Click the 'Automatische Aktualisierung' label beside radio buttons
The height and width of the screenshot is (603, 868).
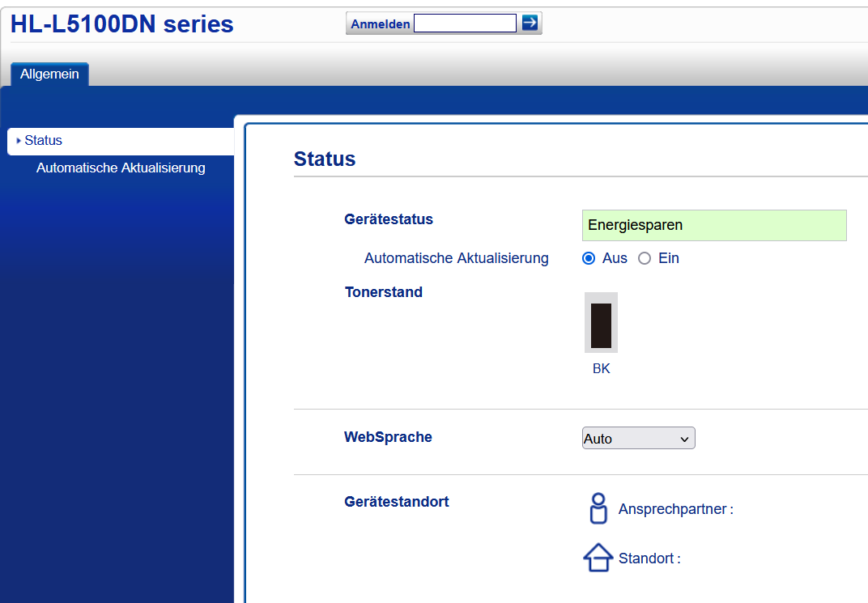456,258
